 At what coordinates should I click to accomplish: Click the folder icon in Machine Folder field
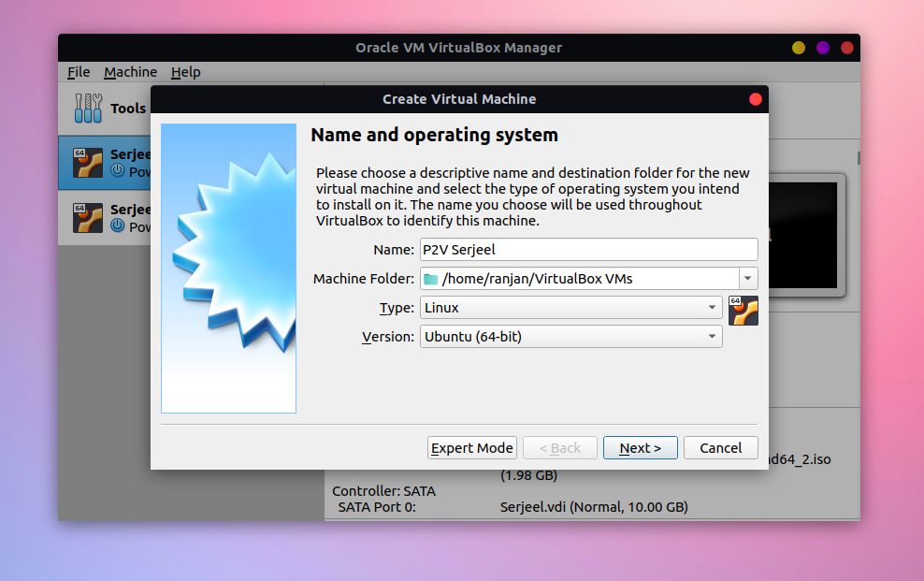431,279
